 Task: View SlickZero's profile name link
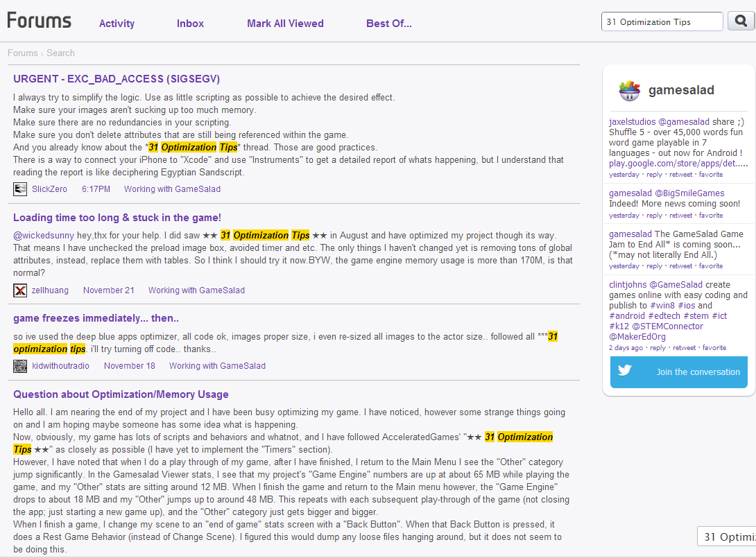click(x=50, y=189)
